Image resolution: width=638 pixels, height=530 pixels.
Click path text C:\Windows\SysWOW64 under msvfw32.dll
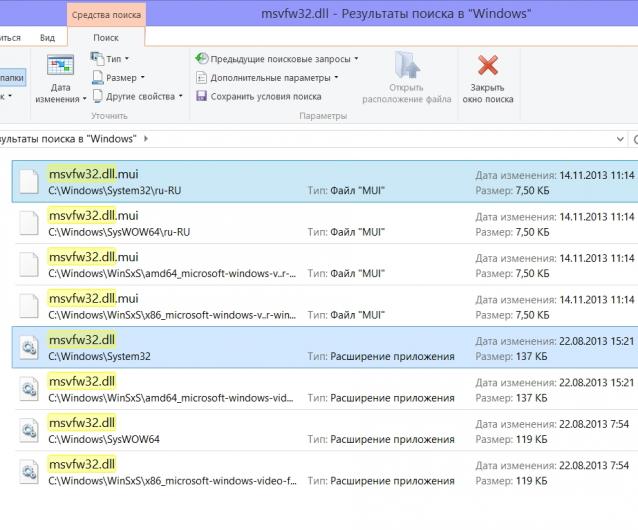click(x=104, y=440)
